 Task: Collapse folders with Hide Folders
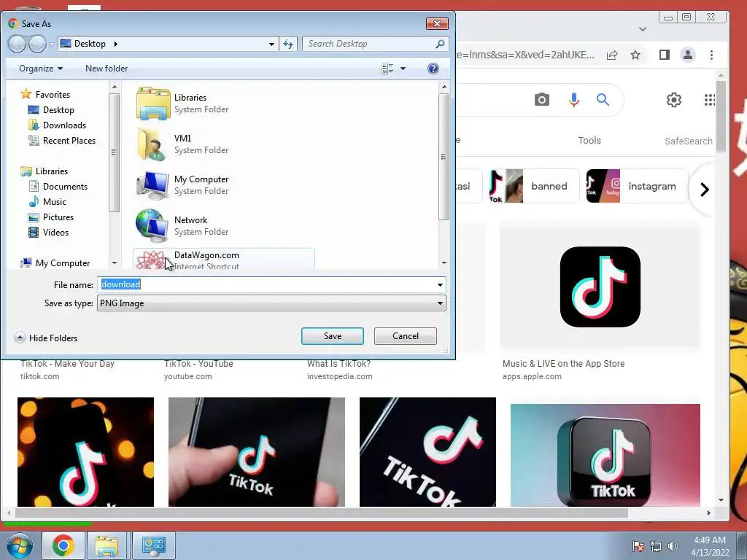point(46,338)
